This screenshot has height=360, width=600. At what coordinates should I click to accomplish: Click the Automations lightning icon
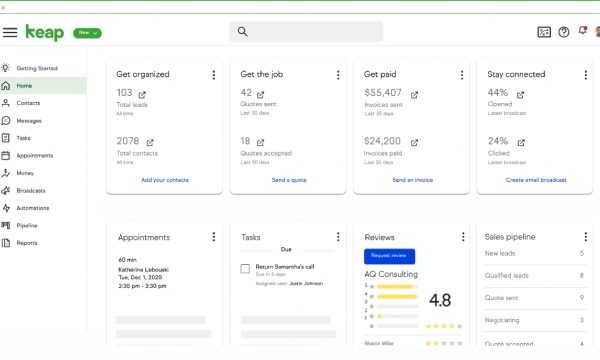pyautogui.click(x=6, y=208)
